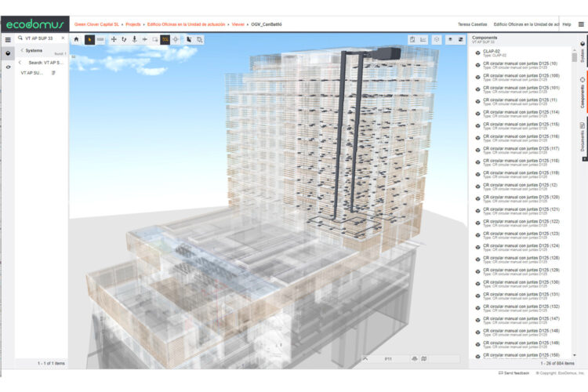Screen dimensions: 588x392
Task: Select CR circular manual con juntas D125 (11)
Action: [x=521, y=102]
